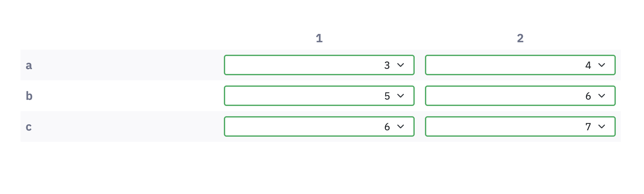
Task: Click the row label b
Action: (x=29, y=96)
